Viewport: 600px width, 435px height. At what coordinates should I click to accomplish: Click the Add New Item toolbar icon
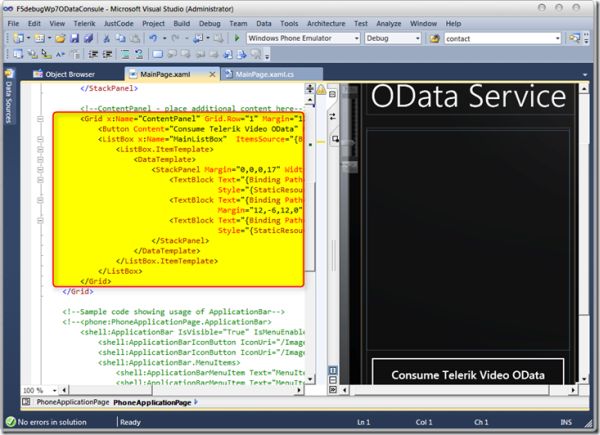39,38
